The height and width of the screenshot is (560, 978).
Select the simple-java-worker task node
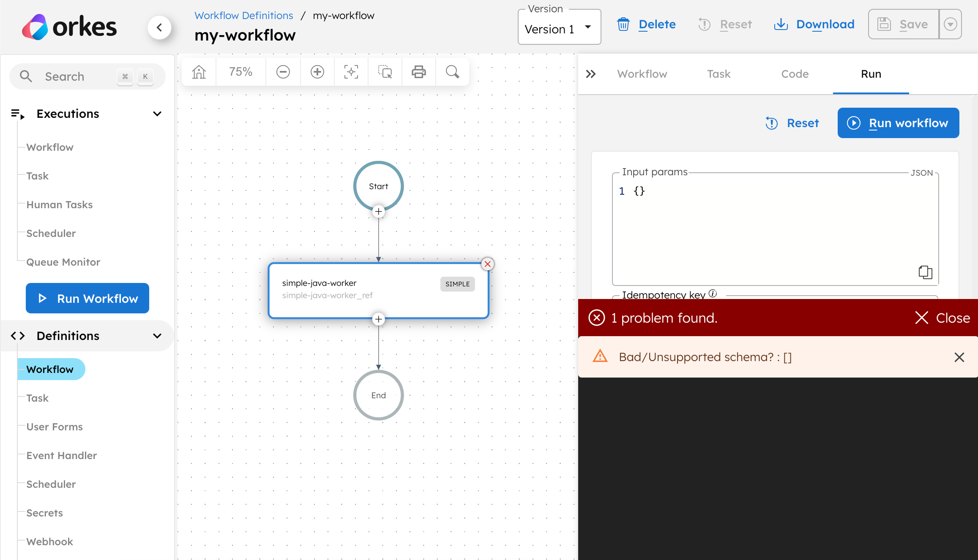[379, 291]
